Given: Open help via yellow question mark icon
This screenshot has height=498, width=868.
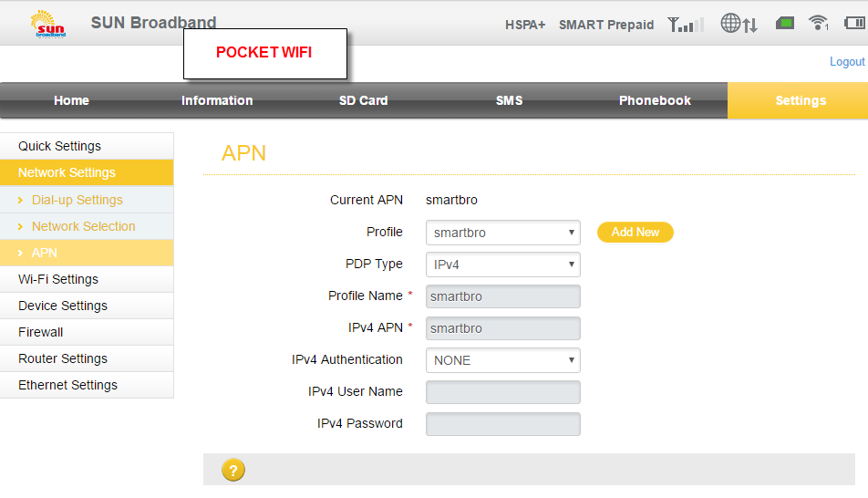Looking at the screenshot, I should click(x=233, y=471).
